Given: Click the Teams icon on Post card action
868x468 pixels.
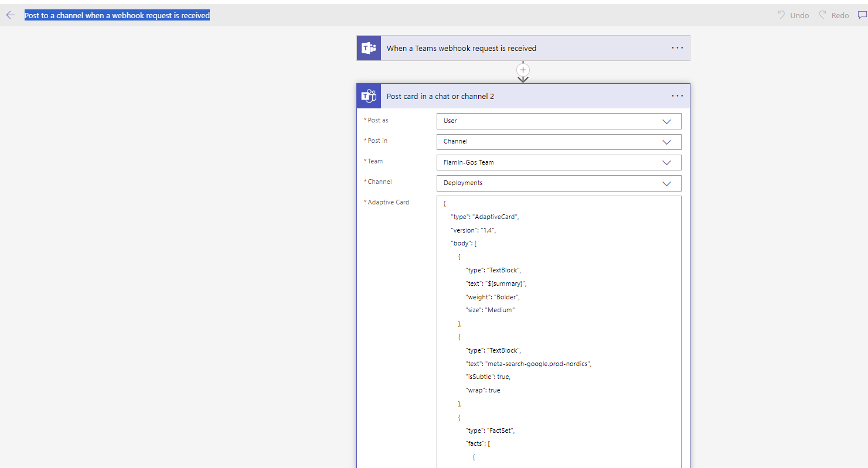Looking at the screenshot, I should pyautogui.click(x=369, y=96).
